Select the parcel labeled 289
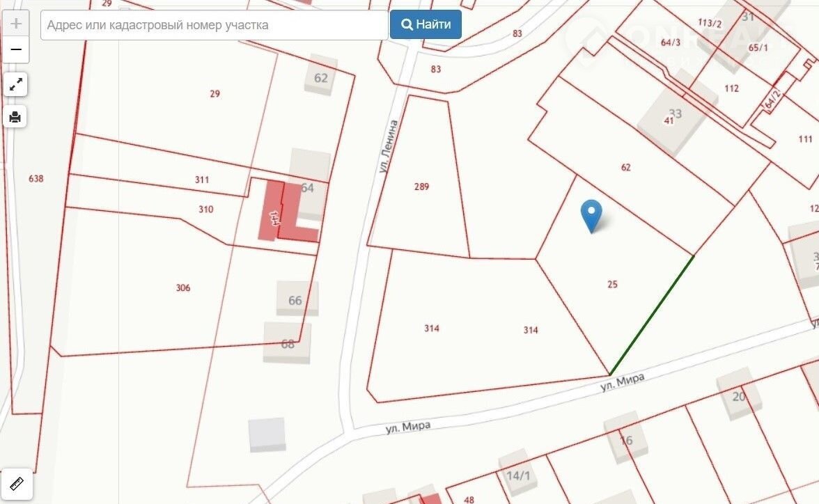This screenshot has width=819, height=504. click(421, 187)
